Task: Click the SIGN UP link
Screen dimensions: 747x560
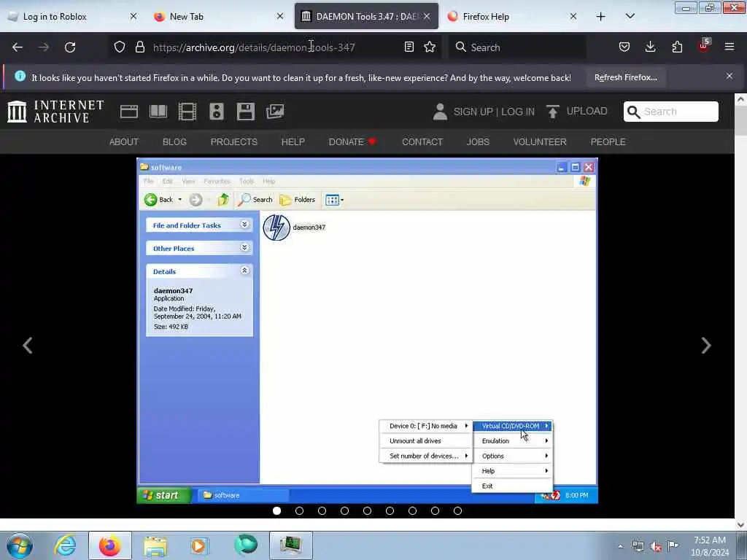Action: click(x=473, y=112)
